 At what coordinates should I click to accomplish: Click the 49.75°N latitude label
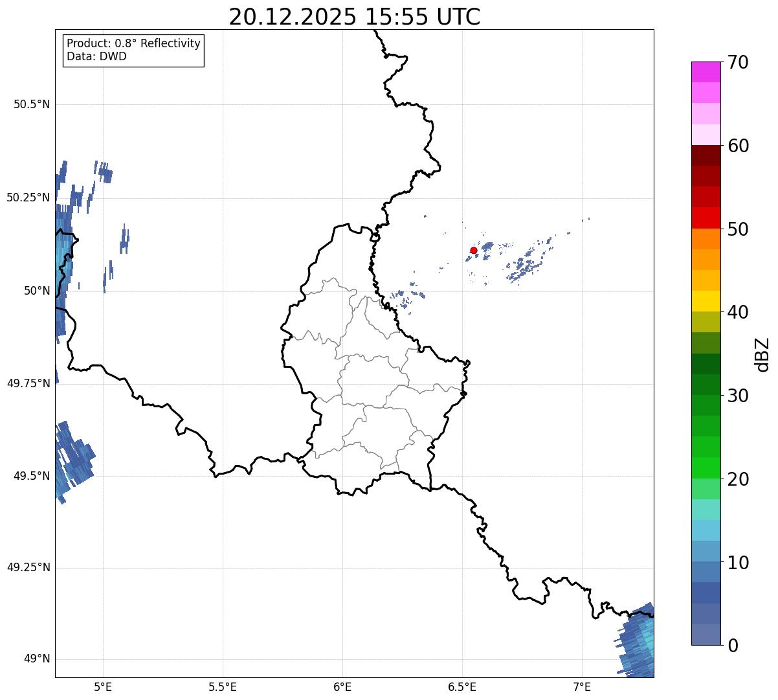pos(28,383)
